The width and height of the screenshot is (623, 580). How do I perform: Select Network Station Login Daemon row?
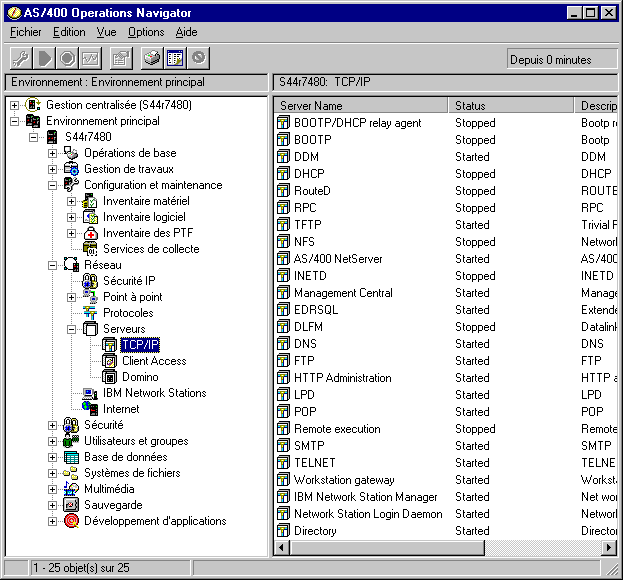click(x=368, y=514)
